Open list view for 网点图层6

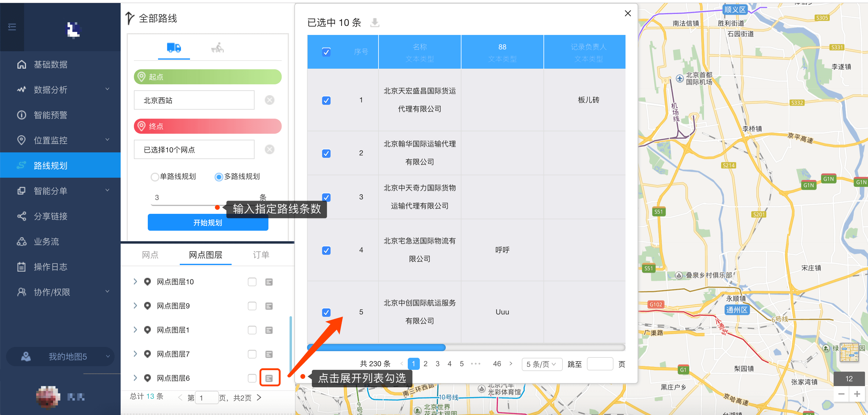pos(269,378)
